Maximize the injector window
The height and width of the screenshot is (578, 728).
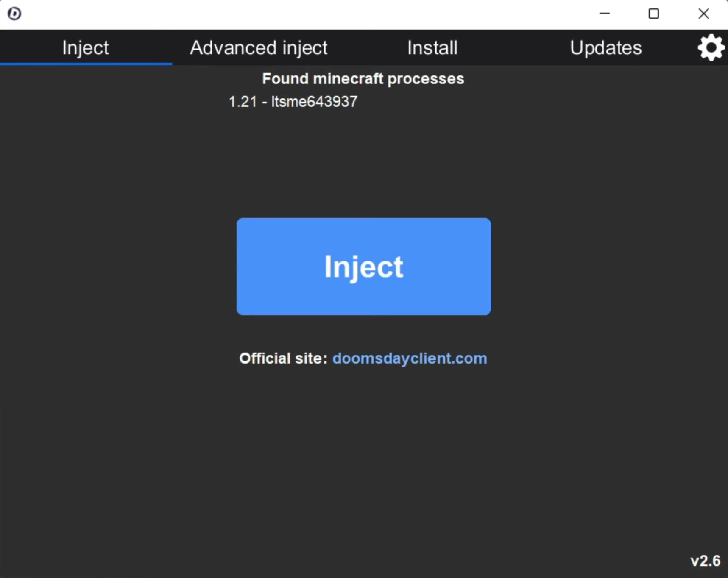pos(654,14)
